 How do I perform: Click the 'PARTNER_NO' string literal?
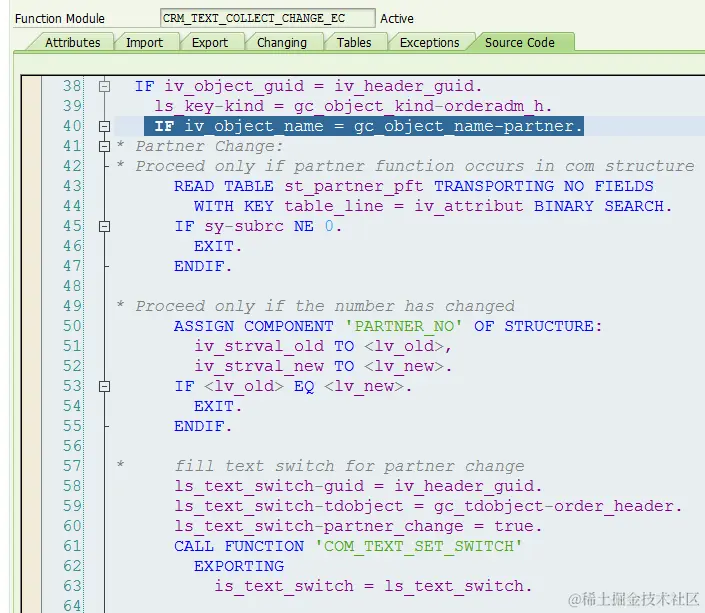click(x=403, y=326)
